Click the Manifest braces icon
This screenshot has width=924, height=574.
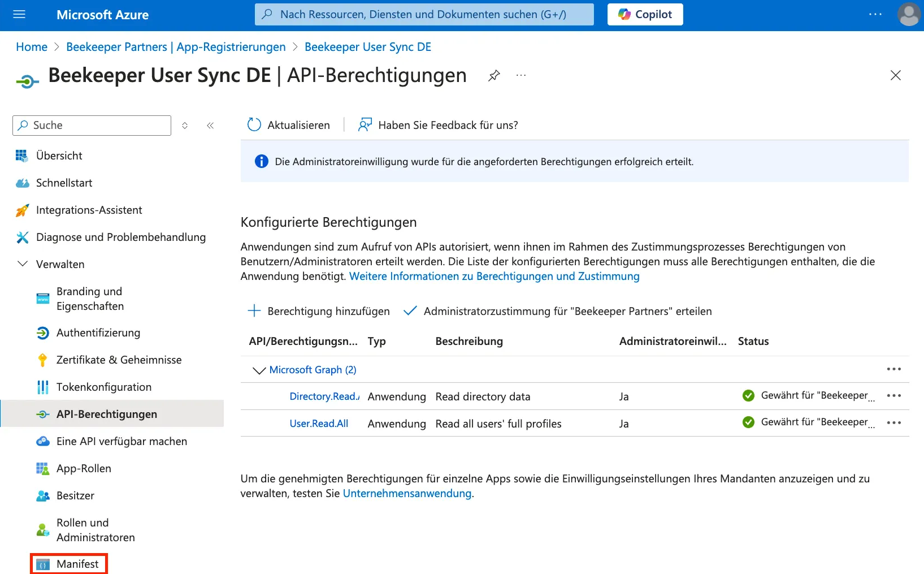42,564
